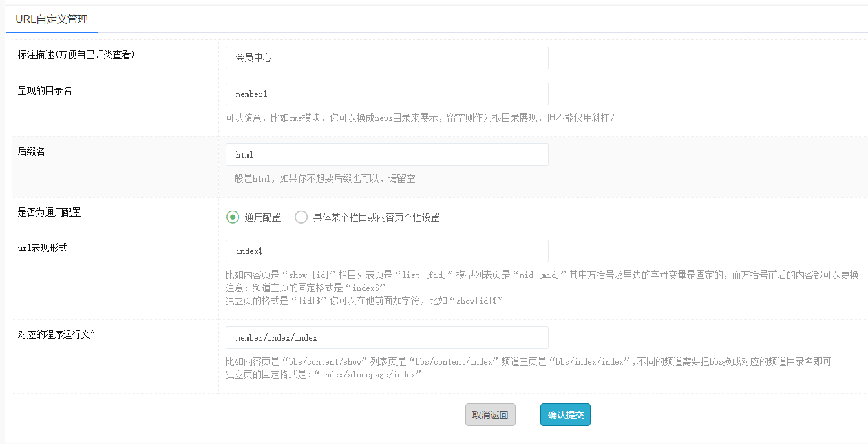Focus the field containing member/index/index
The height and width of the screenshot is (444, 868).
coord(386,337)
